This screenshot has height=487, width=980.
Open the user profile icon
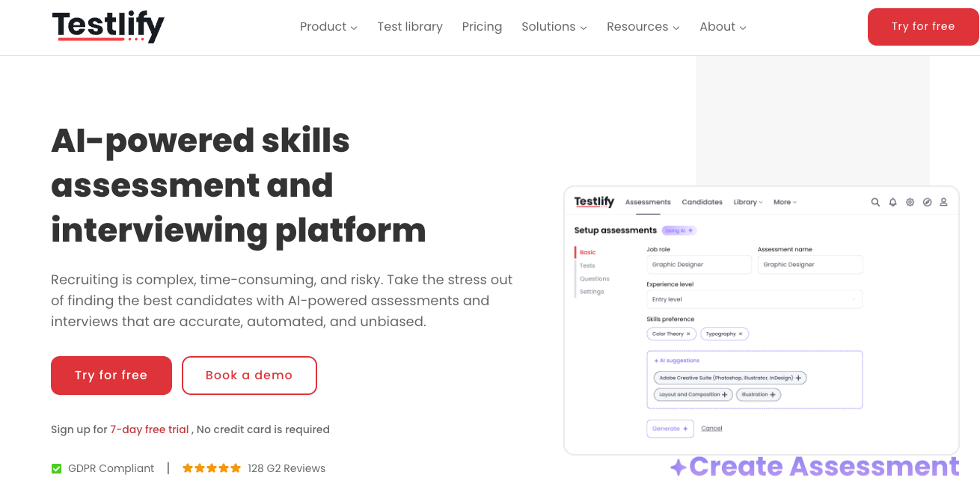tap(943, 202)
